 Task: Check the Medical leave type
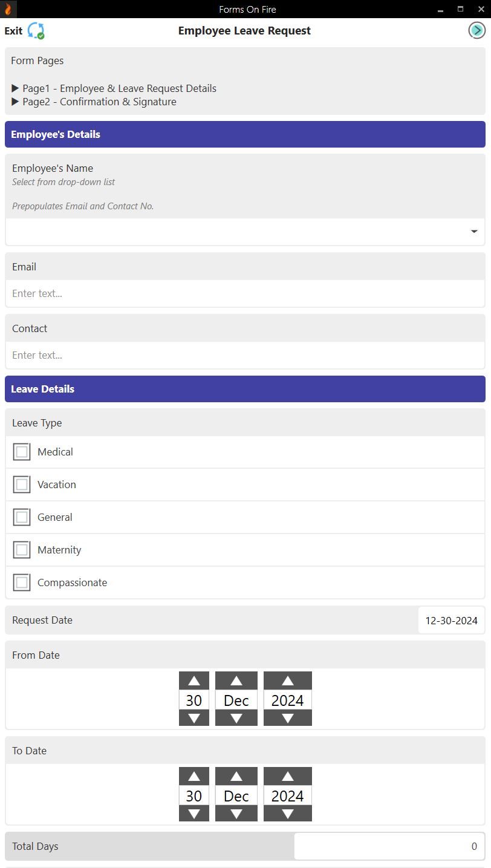point(22,451)
